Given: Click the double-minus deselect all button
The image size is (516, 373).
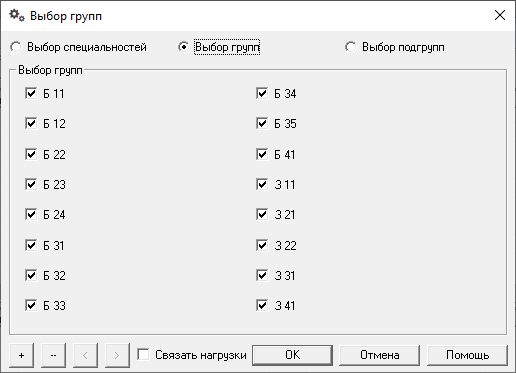Looking at the screenshot, I should tap(53, 355).
